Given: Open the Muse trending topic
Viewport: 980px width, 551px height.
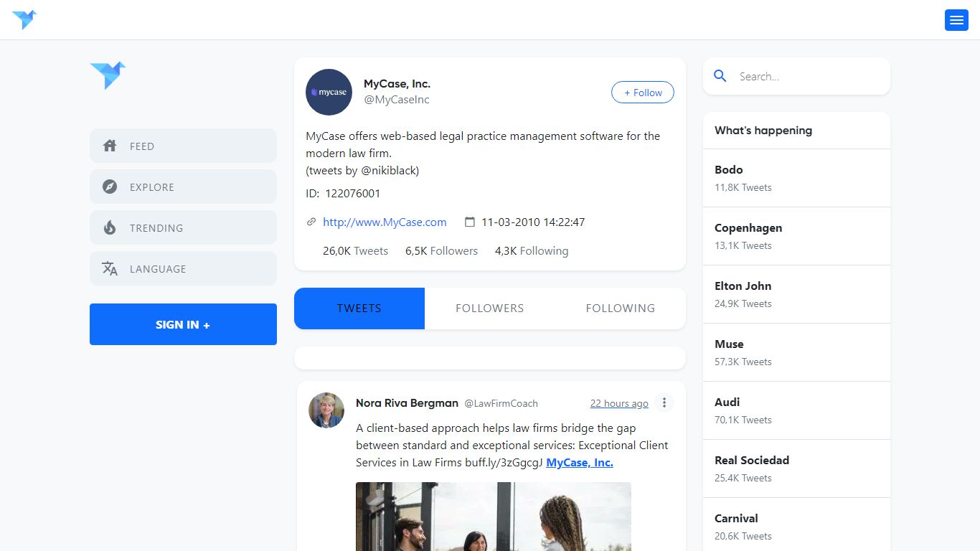Looking at the screenshot, I should point(796,352).
